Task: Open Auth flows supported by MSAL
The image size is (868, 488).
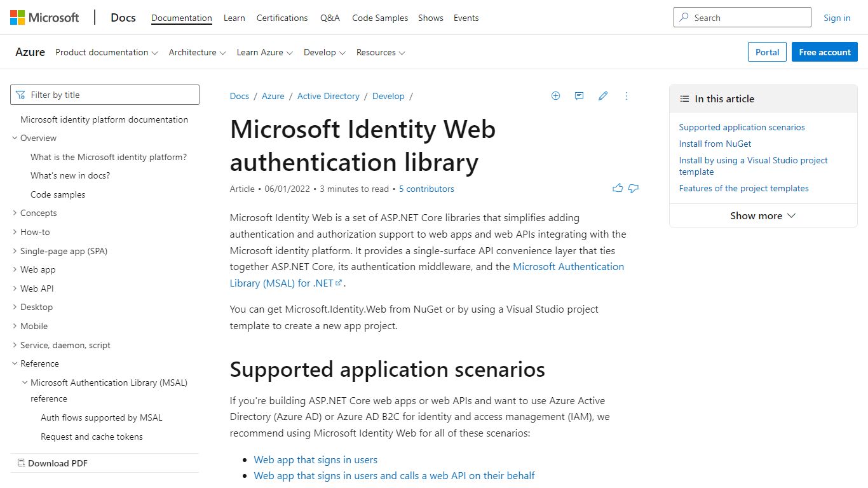Action: (x=102, y=417)
